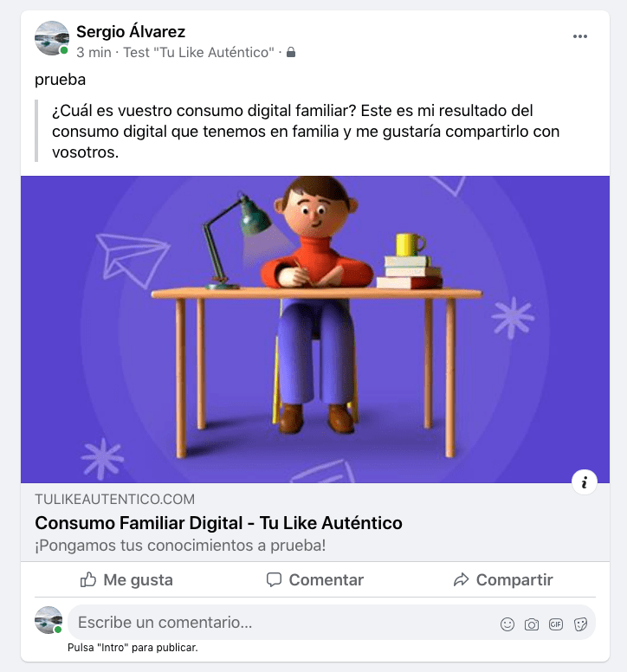This screenshot has height=672, width=627.
Task: Click the lock privacy icon
Action: tap(291, 52)
